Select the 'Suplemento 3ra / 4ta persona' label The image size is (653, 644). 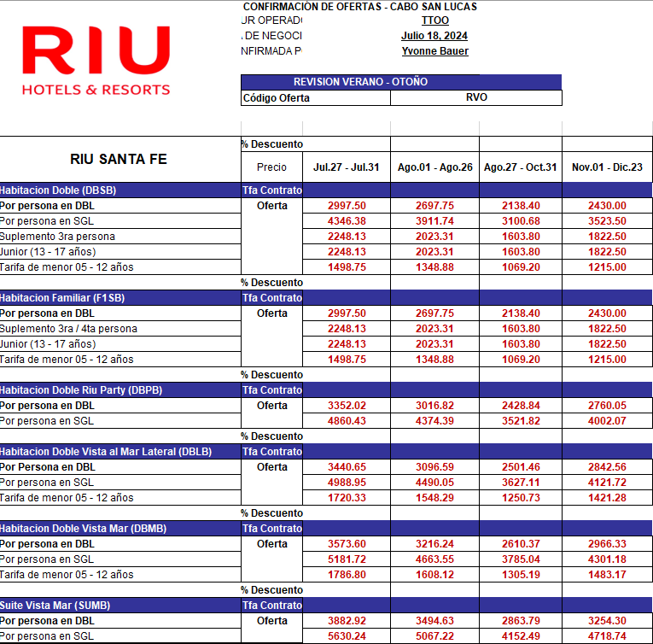69,329
